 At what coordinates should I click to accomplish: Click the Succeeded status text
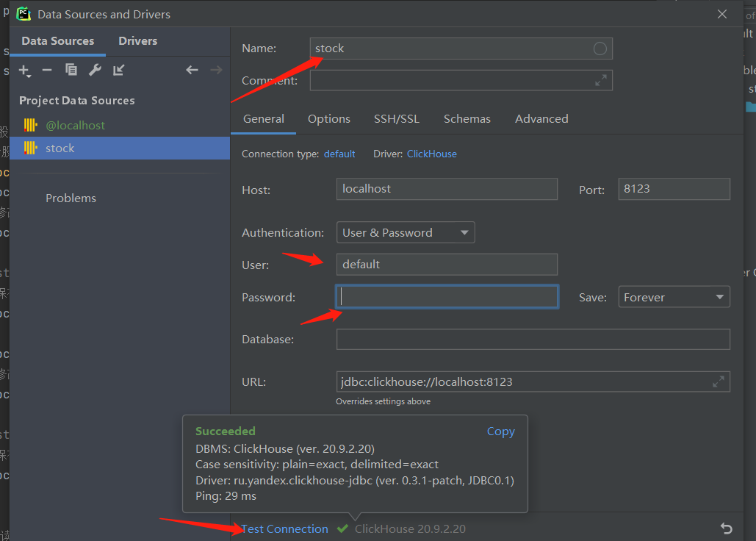(x=225, y=431)
